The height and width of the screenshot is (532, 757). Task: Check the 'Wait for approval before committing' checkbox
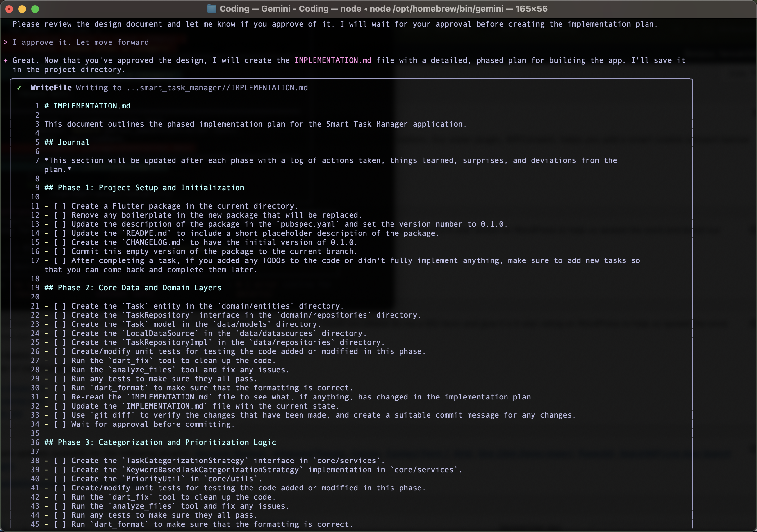click(60, 424)
